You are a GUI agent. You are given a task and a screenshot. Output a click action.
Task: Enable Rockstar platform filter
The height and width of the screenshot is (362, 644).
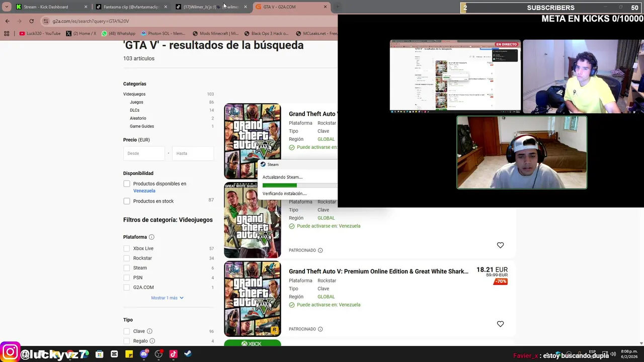tap(127, 258)
